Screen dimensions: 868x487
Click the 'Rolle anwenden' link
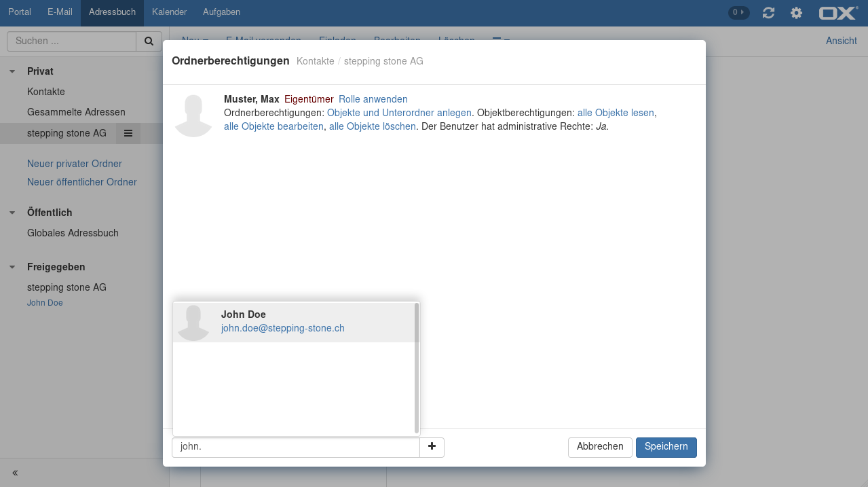pos(373,99)
